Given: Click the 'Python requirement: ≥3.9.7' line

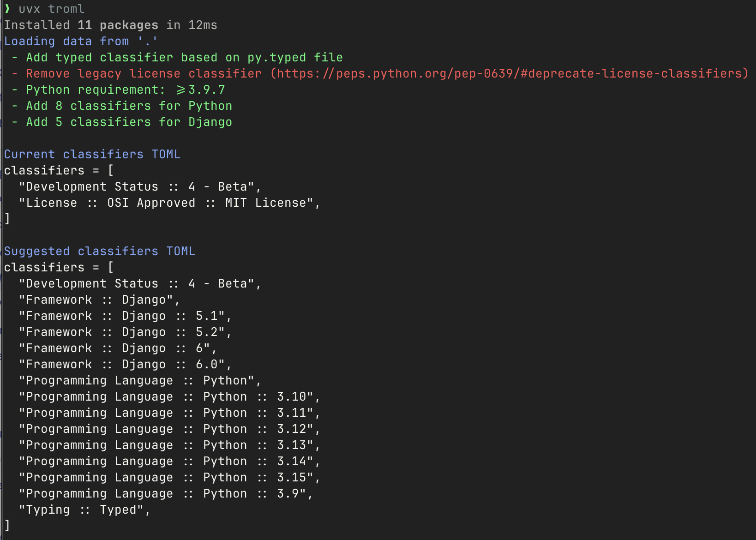Looking at the screenshot, I should 125,90.
